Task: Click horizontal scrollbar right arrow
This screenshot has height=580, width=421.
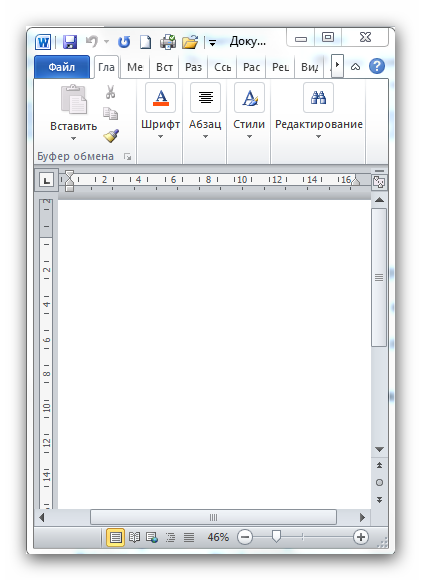Action: point(362,517)
